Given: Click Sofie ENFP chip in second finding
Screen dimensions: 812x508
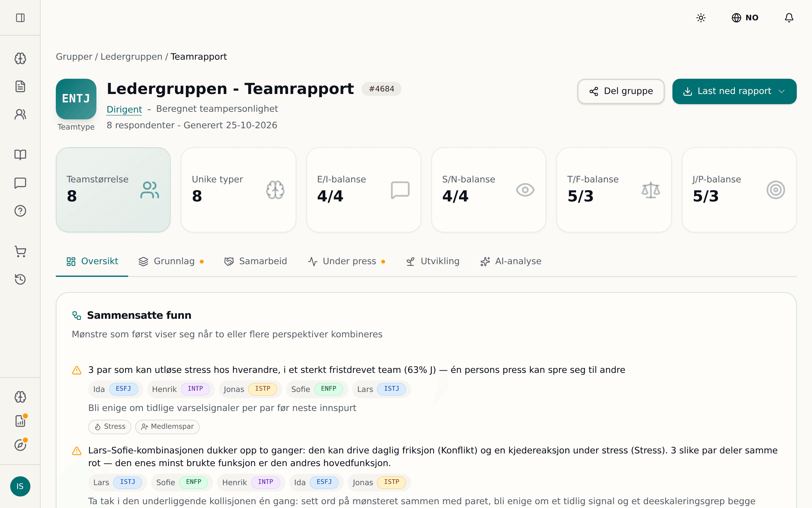Looking at the screenshot, I should [x=182, y=482].
